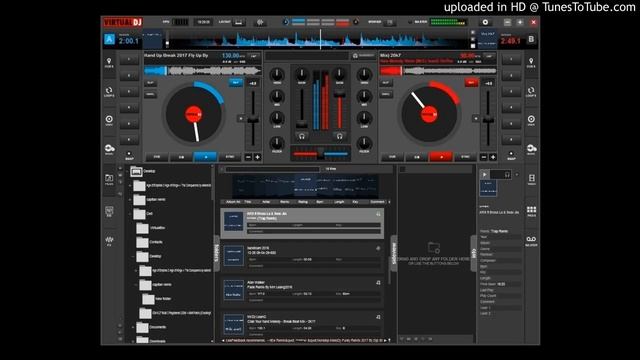Open the prelisten options dropdown arrow
This screenshot has width=640, height=360.
click(x=517, y=175)
